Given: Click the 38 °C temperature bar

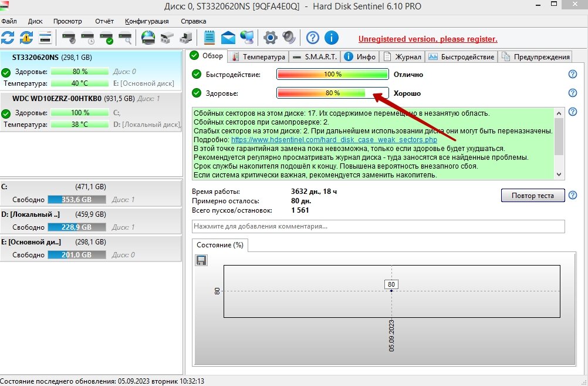Looking at the screenshot, I should 80,124.
